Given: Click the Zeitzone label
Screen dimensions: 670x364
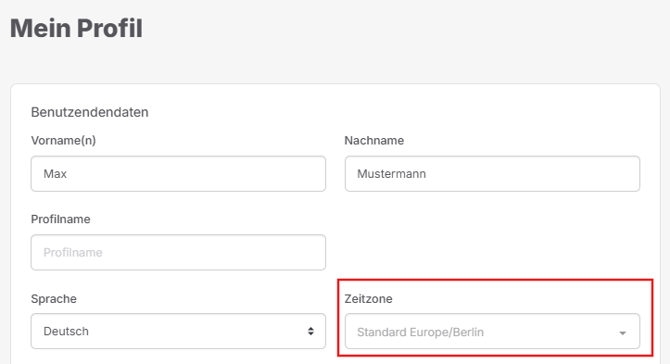Looking at the screenshot, I should click(x=368, y=299).
